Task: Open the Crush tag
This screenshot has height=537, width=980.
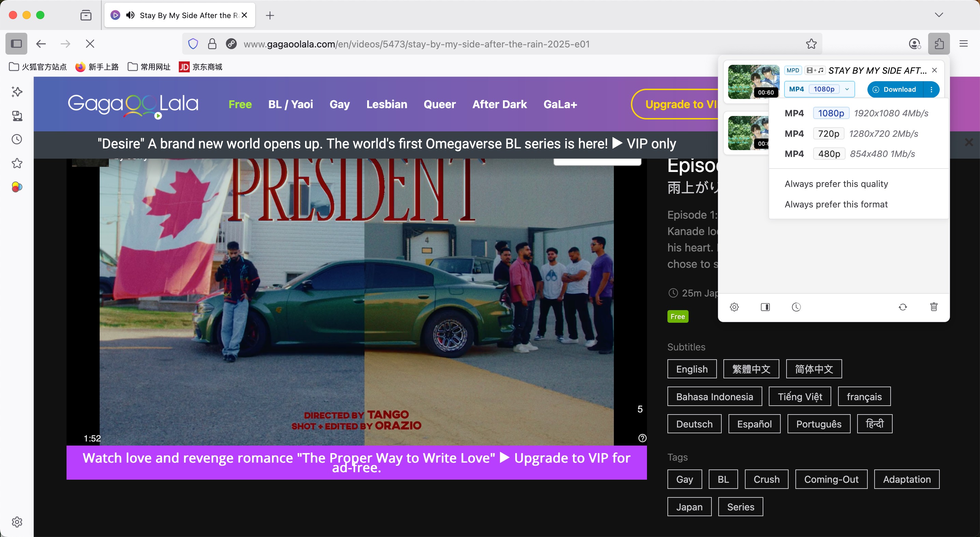Action: [766, 479]
